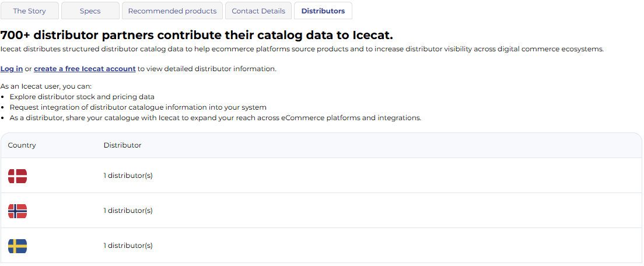Screen dimensions: 644x266
Task: Open the distributor count in the Denmark row
Action: coord(128,176)
